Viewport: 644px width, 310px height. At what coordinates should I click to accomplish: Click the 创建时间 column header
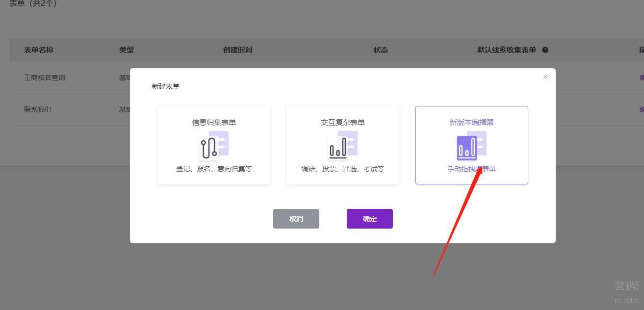click(238, 50)
